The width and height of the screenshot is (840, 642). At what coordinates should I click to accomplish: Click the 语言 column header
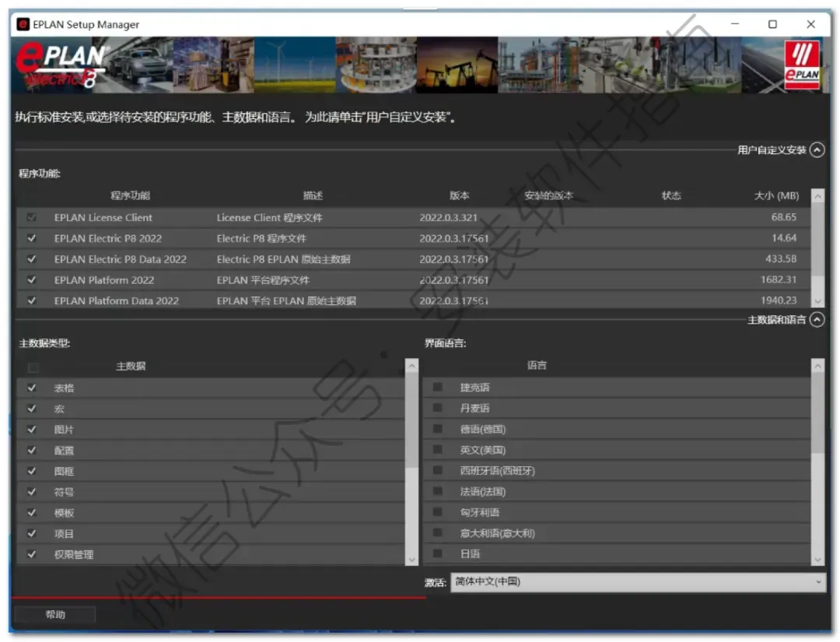(537, 366)
